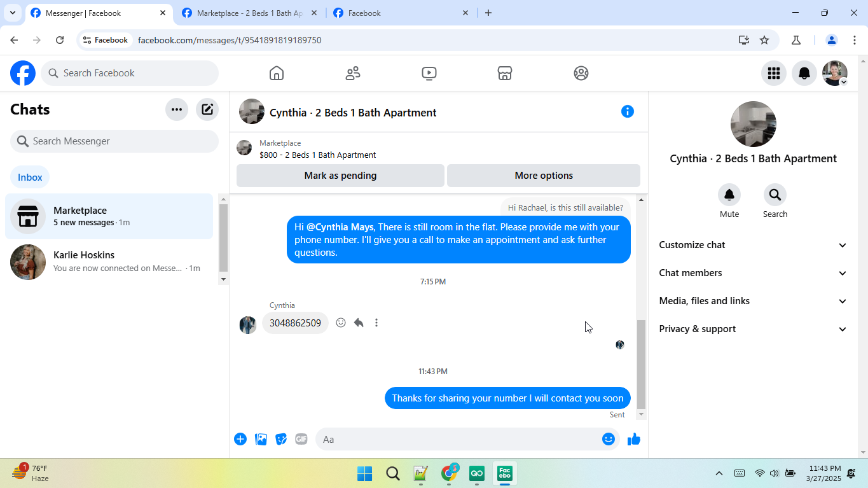This screenshot has height=488, width=868.
Task: React to the 3048862509 message
Action: pos(341,323)
